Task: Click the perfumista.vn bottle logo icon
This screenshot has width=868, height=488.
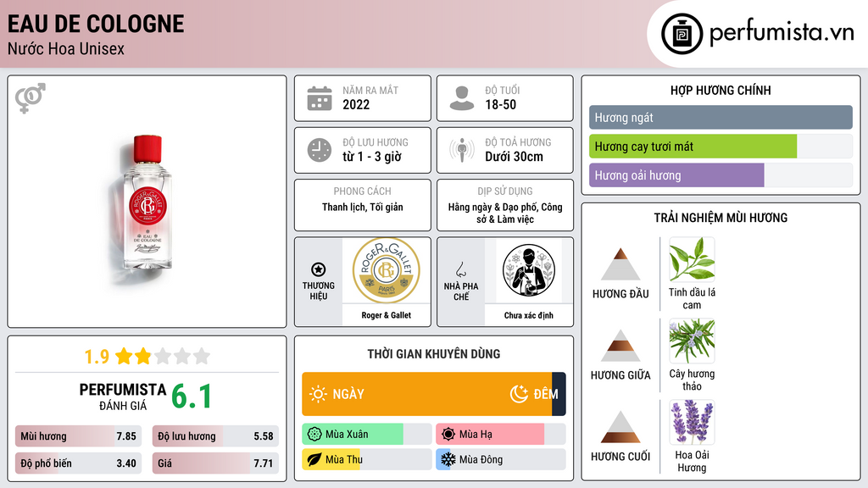Action: (x=682, y=34)
